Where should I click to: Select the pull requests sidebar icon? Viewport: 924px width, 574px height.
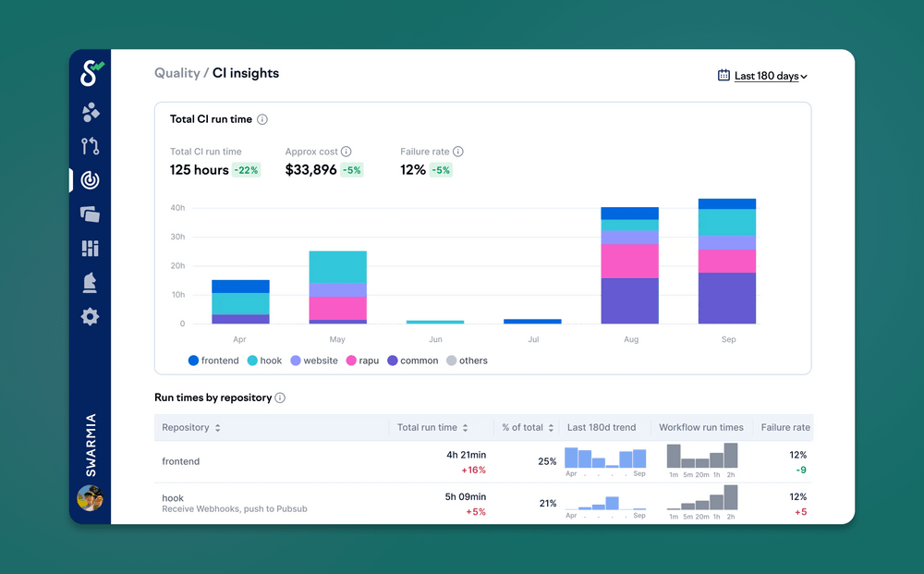click(x=90, y=146)
